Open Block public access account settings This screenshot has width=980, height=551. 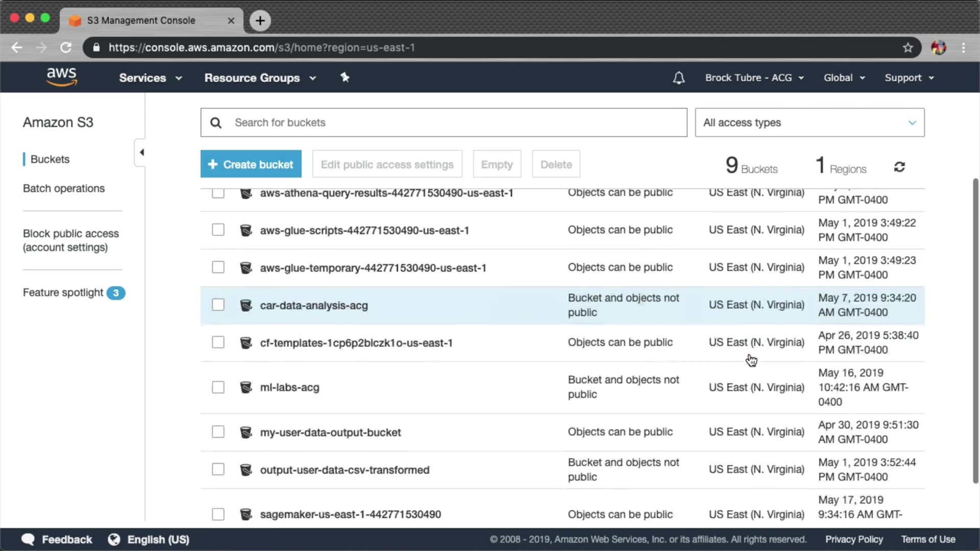pos(70,240)
